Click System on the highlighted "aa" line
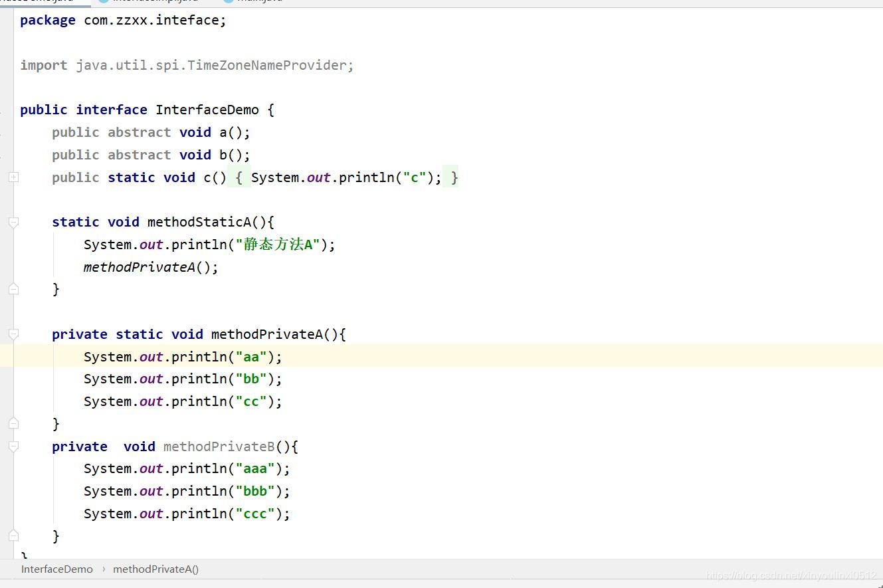 [108, 357]
